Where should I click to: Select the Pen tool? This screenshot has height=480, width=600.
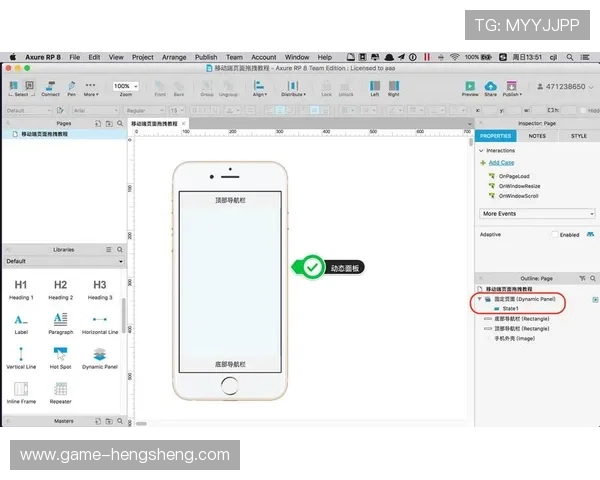coord(72,89)
